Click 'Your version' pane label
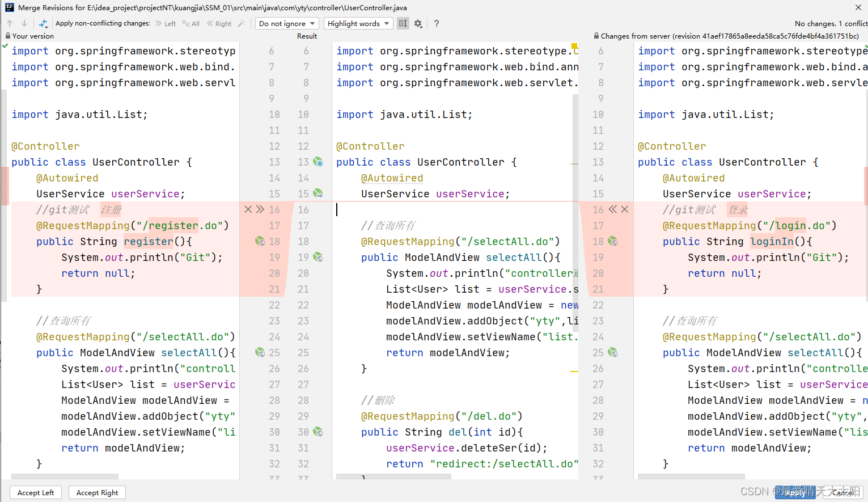Image resolution: width=868 pixels, height=502 pixels. [33, 36]
